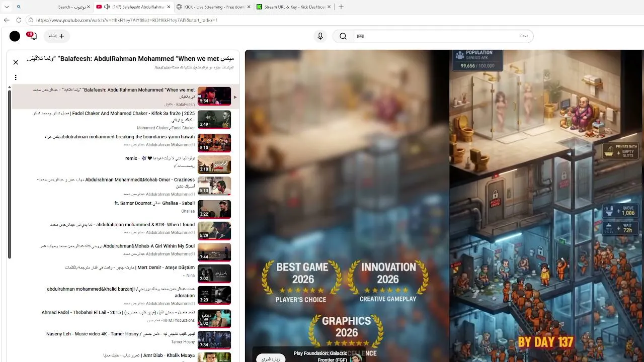
Task: Click the browser back arrow
Action: (x=7, y=20)
